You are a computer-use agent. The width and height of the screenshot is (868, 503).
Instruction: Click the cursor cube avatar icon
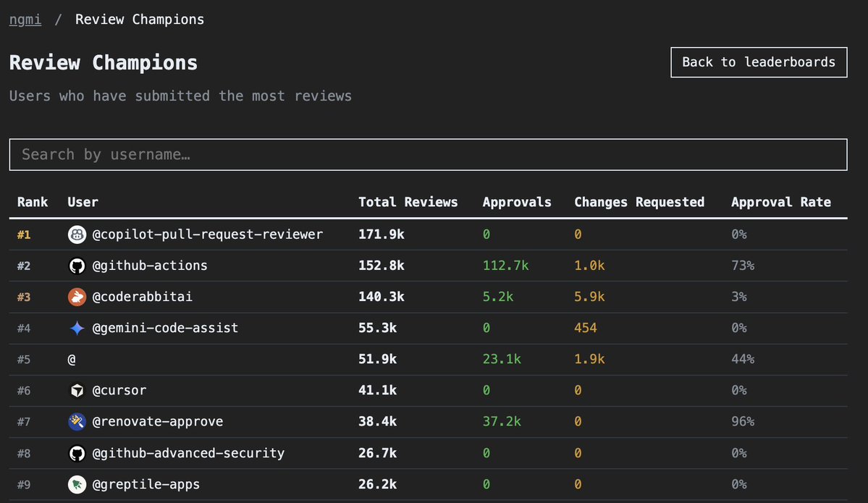tap(77, 391)
